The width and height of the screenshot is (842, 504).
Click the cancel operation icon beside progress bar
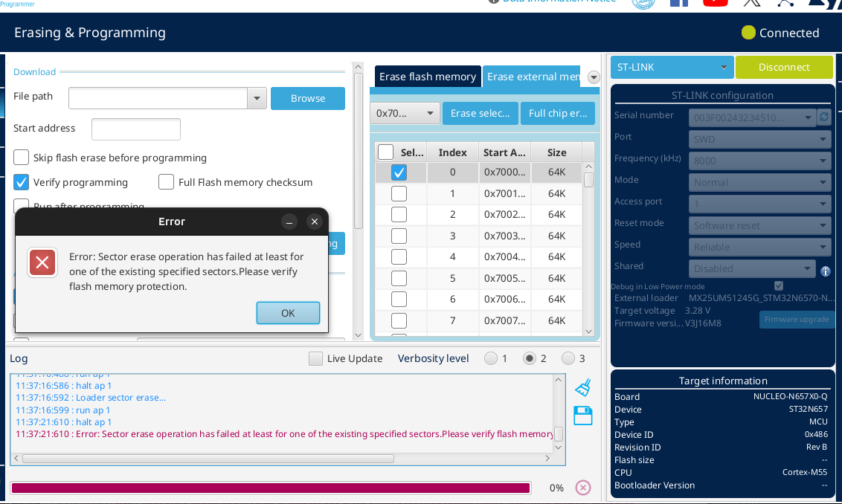point(582,488)
